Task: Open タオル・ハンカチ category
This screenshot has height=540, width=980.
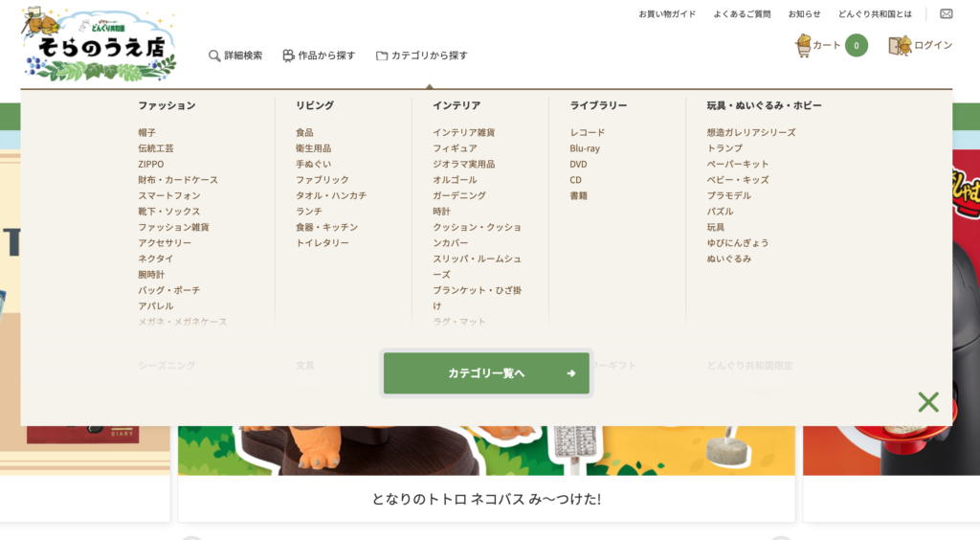Action: [x=330, y=195]
